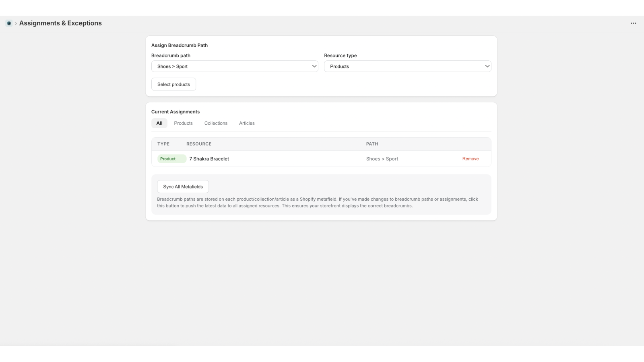The height and width of the screenshot is (362, 644).
Task: Click the Select products button
Action: [x=173, y=84]
